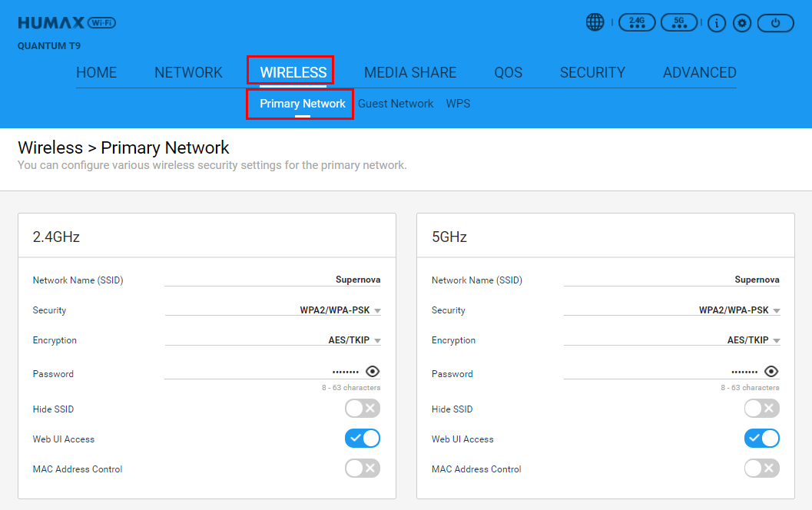Disable Web UI Access for 5GHz

point(762,439)
